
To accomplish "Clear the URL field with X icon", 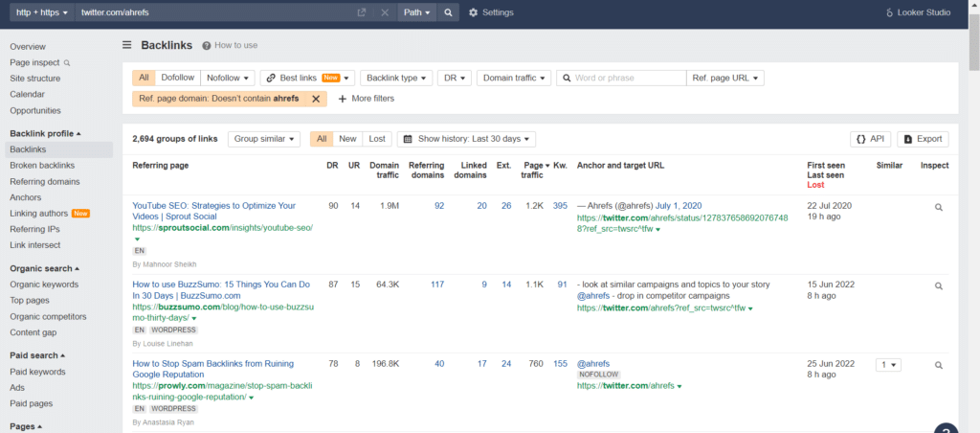I will [x=385, y=12].
